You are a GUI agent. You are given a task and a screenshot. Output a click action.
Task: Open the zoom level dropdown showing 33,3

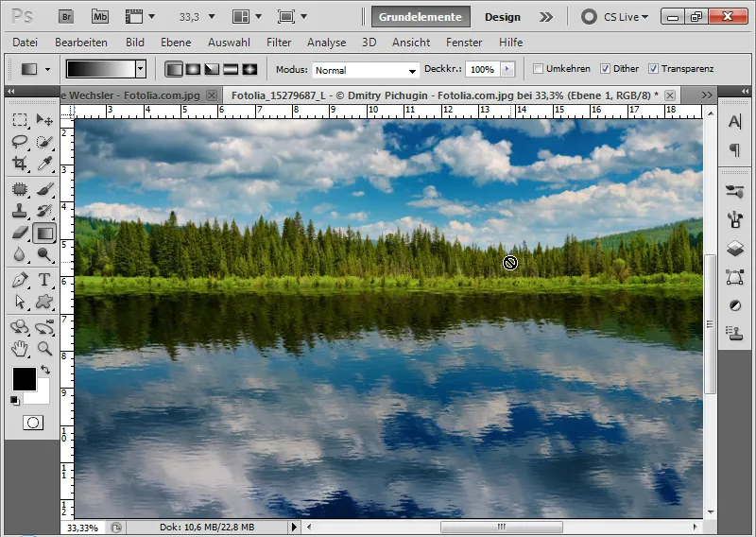pyautogui.click(x=211, y=17)
